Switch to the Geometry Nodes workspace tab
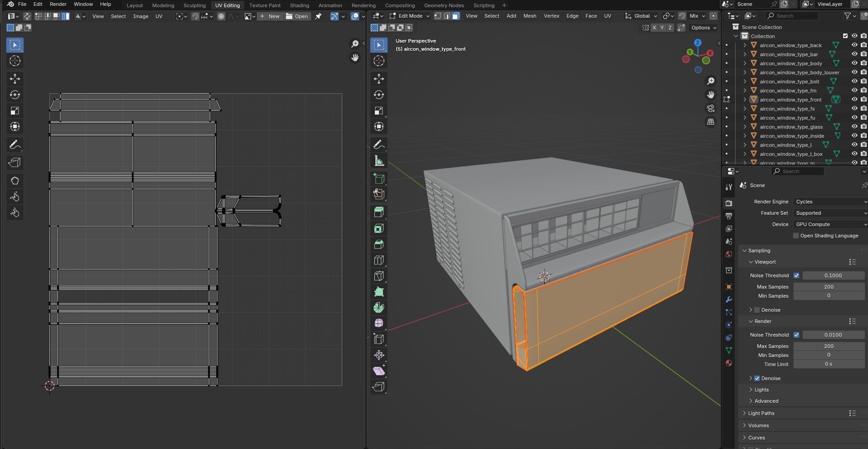 [444, 5]
